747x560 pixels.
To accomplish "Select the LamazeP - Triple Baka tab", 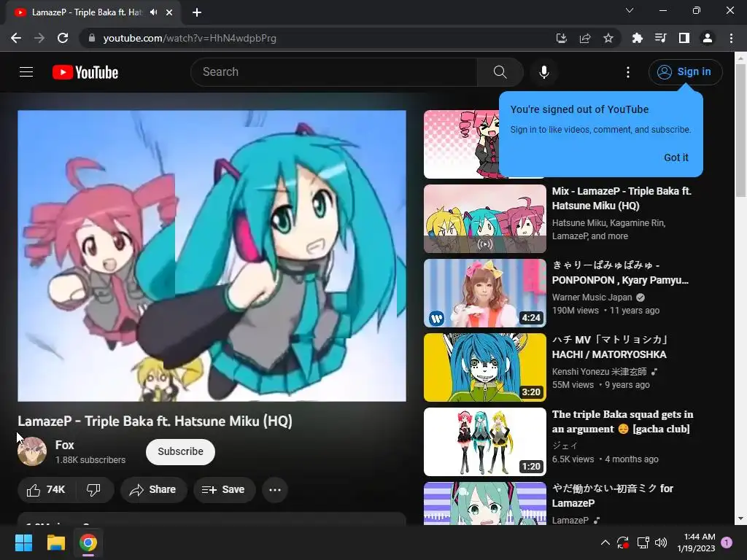I will (x=86, y=12).
